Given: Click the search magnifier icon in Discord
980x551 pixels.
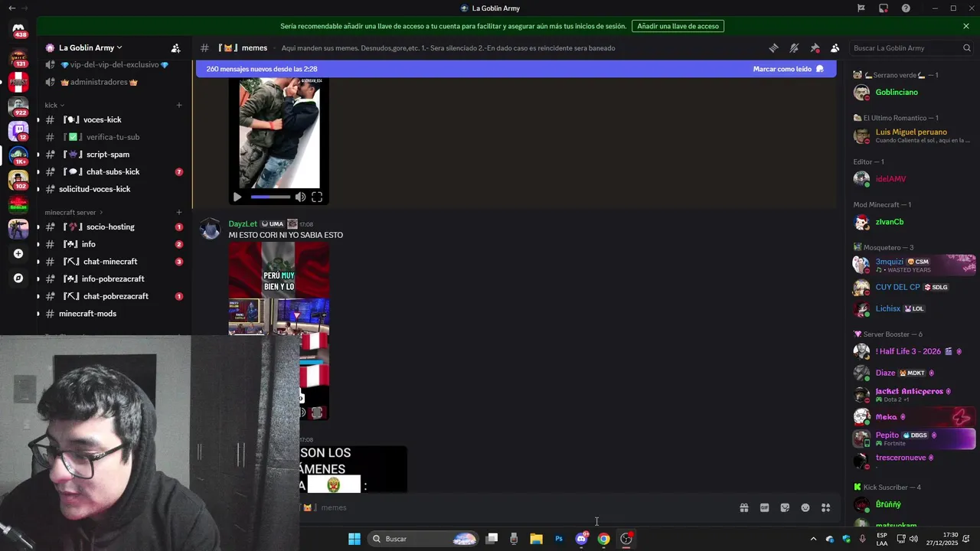Looking at the screenshot, I should point(966,47).
